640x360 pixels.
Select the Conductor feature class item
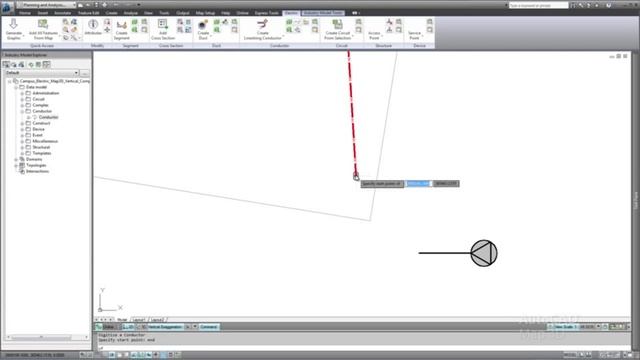(48, 117)
